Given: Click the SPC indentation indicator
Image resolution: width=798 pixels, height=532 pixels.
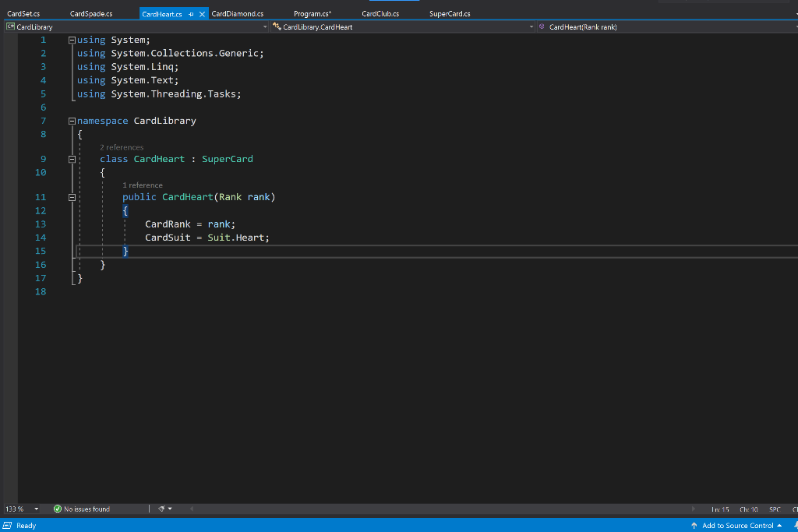Looking at the screenshot, I should (x=775, y=509).
